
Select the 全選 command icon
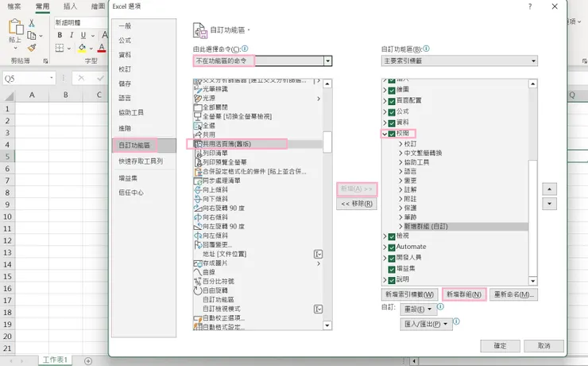click(198, 126)
